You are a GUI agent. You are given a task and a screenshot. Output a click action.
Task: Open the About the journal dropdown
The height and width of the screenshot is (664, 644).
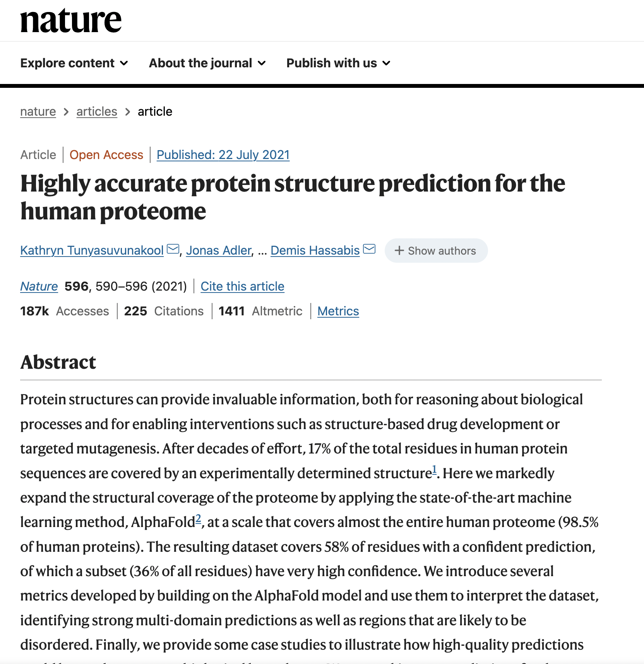coord(207,63)
